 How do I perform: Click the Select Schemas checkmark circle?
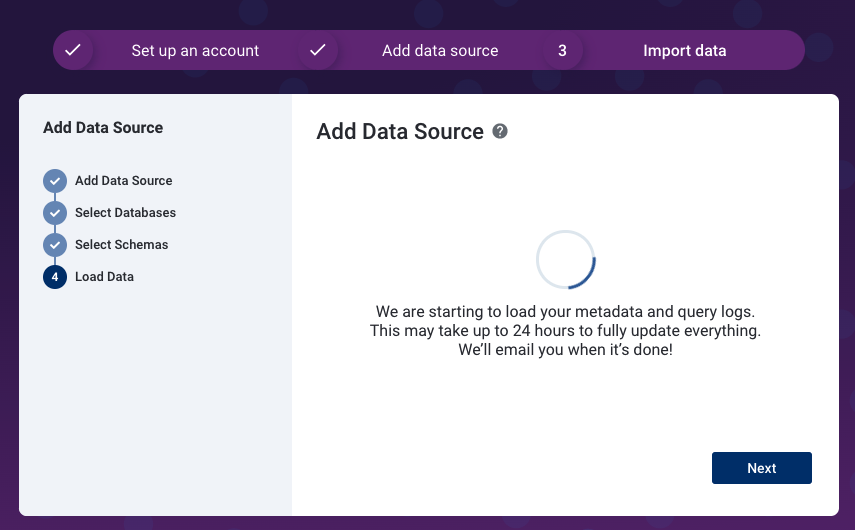pyautogui.click(x=55, y=245)
